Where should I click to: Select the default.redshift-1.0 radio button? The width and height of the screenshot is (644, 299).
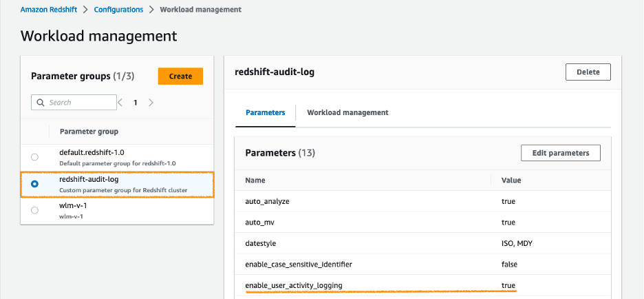point(35,157)
